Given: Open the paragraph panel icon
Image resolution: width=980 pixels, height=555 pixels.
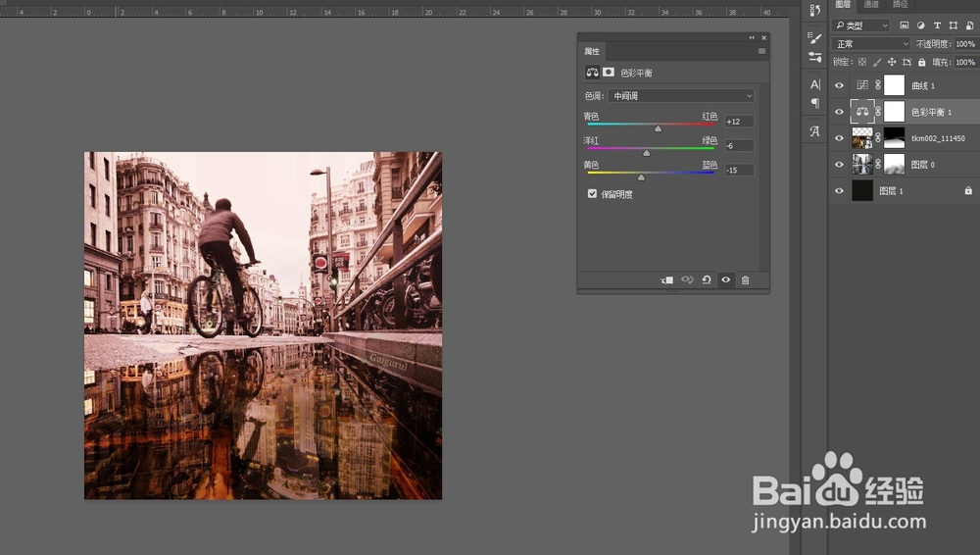Looking at the screenshot, I should point(814,103).
